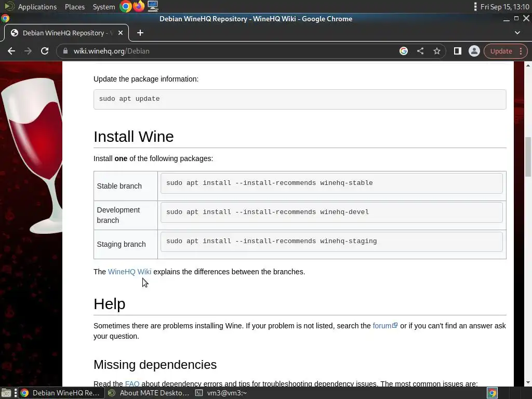Open the forum external link

385,326
